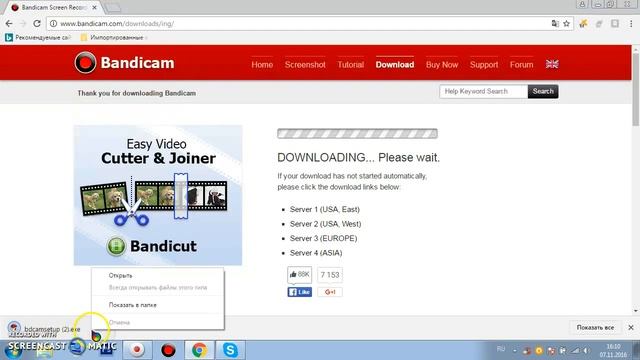Click the browser address bar
Viewport: 640px width, 360px height.
click(x=302, y=24)
